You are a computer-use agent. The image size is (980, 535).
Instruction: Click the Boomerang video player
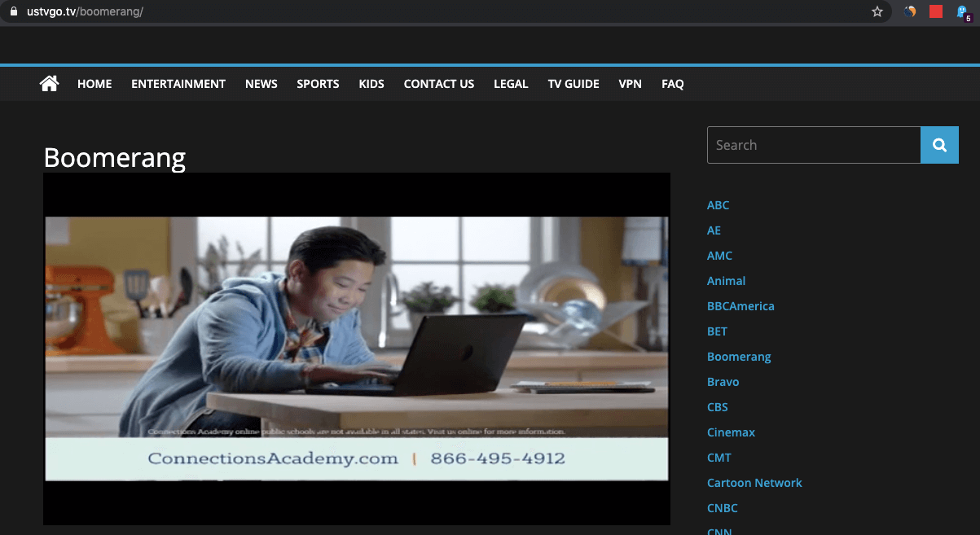pos(357,349)
